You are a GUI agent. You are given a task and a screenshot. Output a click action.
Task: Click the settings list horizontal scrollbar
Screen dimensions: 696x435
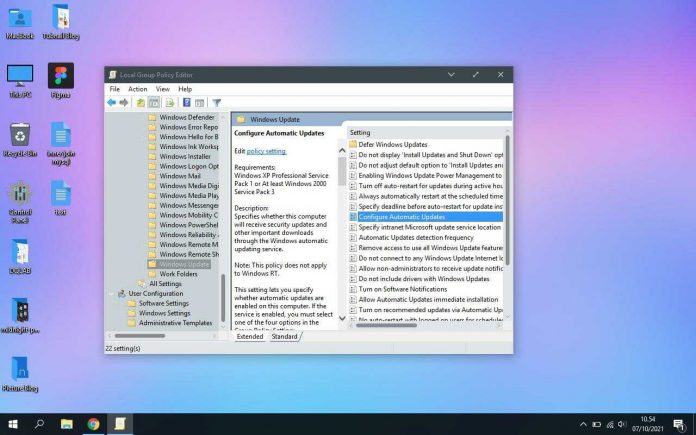tap(386, 325)
